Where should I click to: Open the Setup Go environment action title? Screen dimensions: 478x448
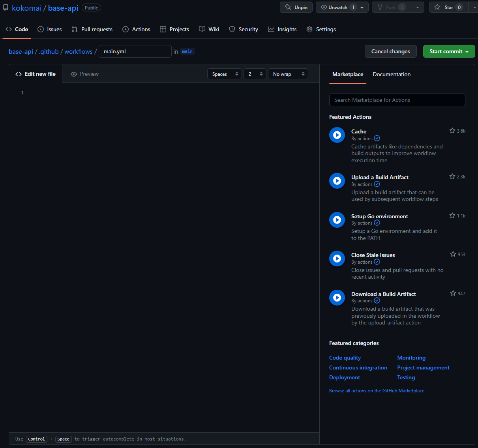pyautogui.click(x=380, y=216)
